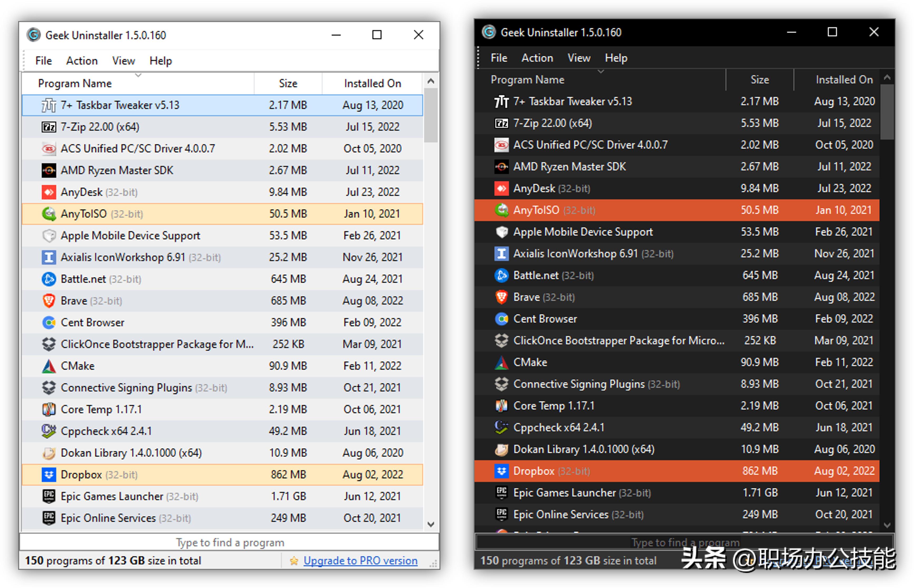Select the 7-Zip program icon
This screenshot has width=914, height=588.
tap(48, 126)
